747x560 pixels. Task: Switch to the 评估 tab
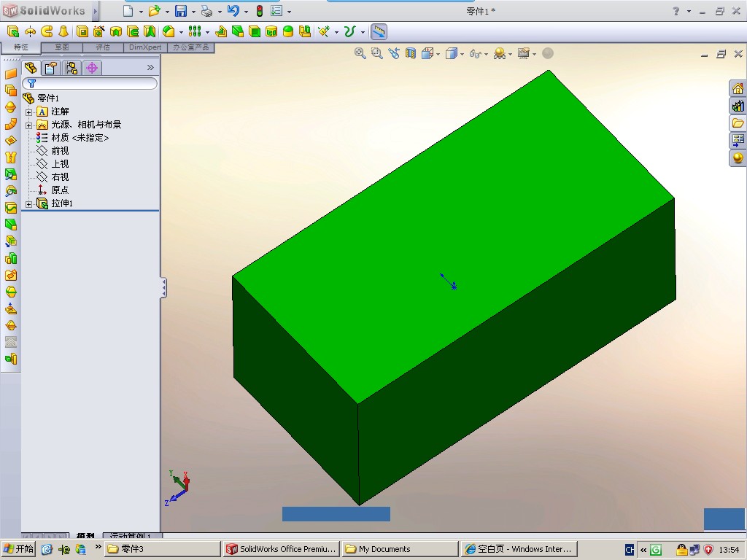103,47
